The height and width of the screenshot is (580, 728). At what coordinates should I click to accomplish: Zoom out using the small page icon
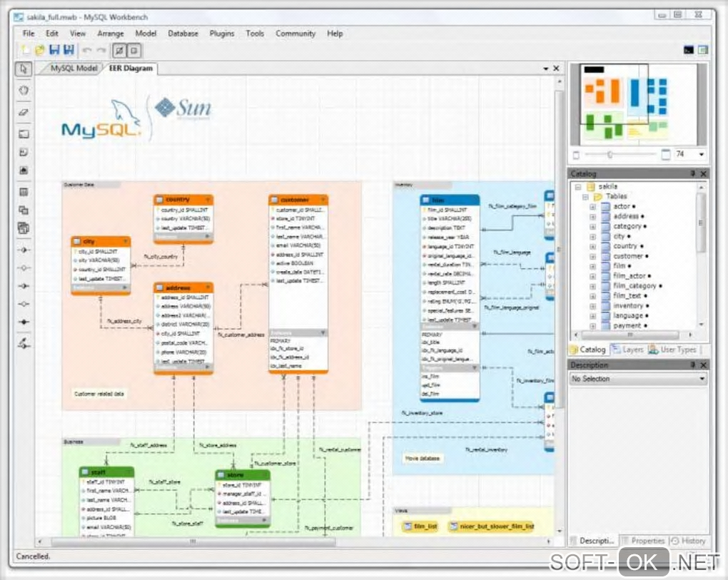click(x=576, y=155)
